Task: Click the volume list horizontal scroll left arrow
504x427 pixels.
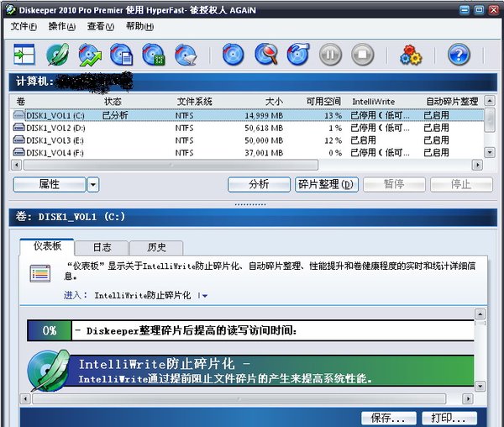Action: point(17,165)
